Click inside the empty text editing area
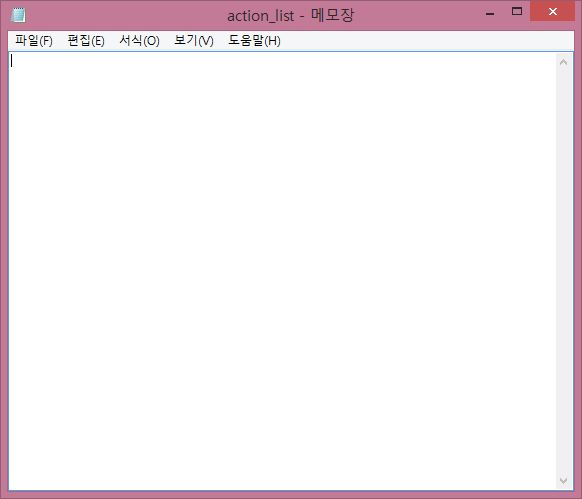Screen dimensions: 582x499 coord(282,271)
